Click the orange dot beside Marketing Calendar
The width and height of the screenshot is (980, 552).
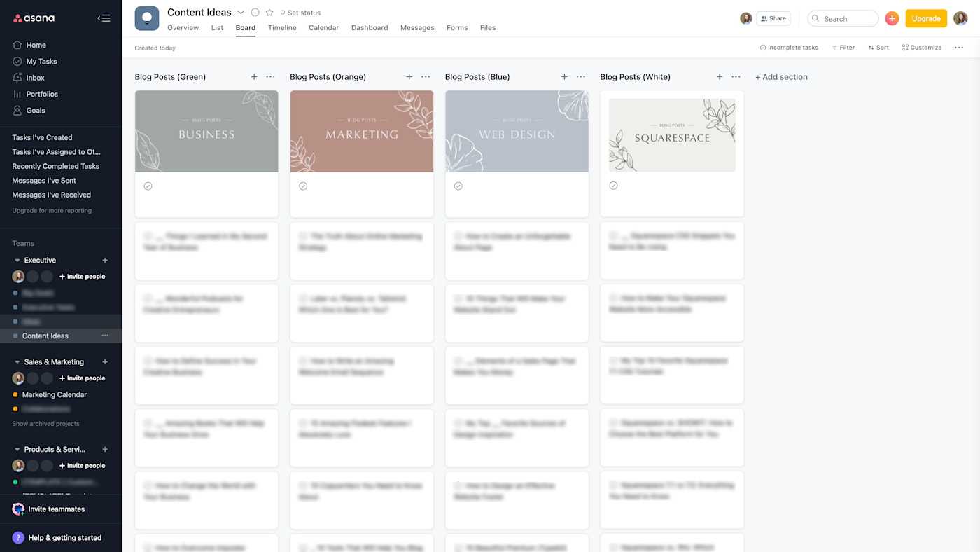(15, 395)
